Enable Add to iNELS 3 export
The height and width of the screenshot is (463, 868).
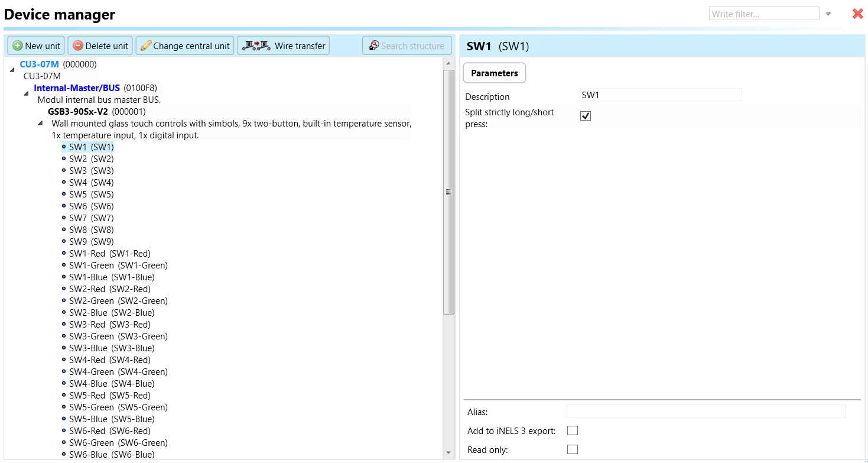(x=572, y=430)
